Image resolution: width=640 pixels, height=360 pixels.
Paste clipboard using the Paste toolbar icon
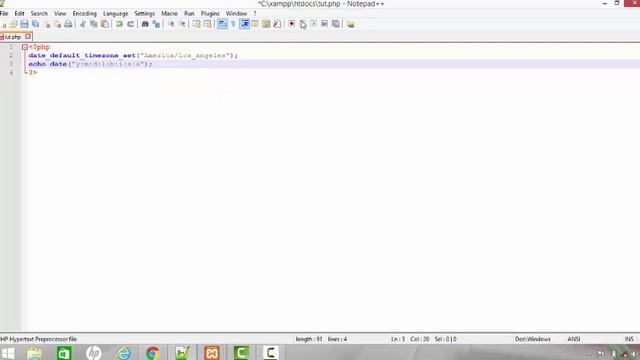[104, 24]
